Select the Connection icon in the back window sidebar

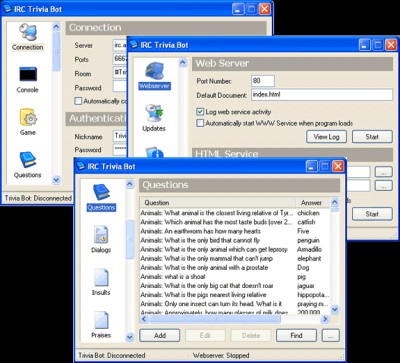click(x=27, y=37)
